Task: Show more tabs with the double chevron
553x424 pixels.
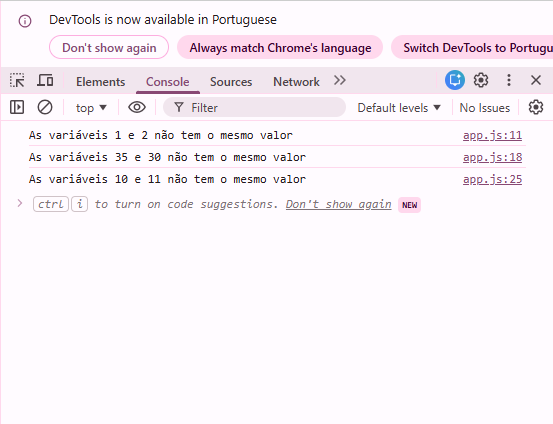Action: pos(340,80)
